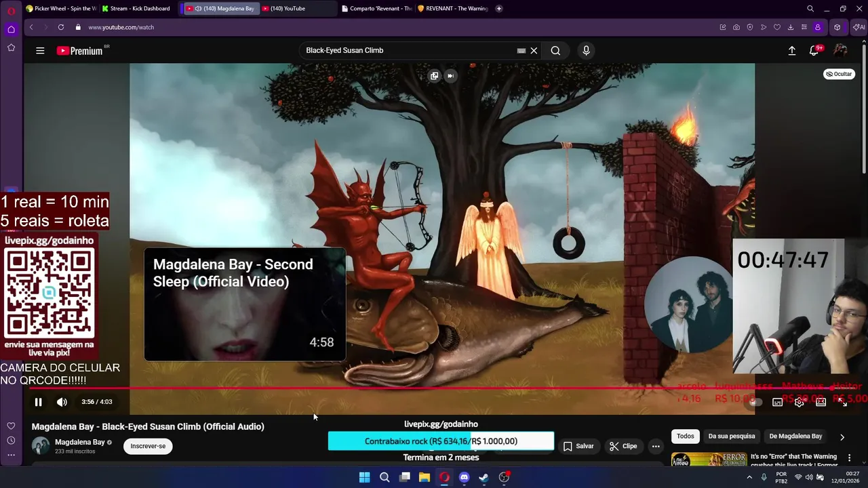Open YouTube notifications bell

(814, 50)
